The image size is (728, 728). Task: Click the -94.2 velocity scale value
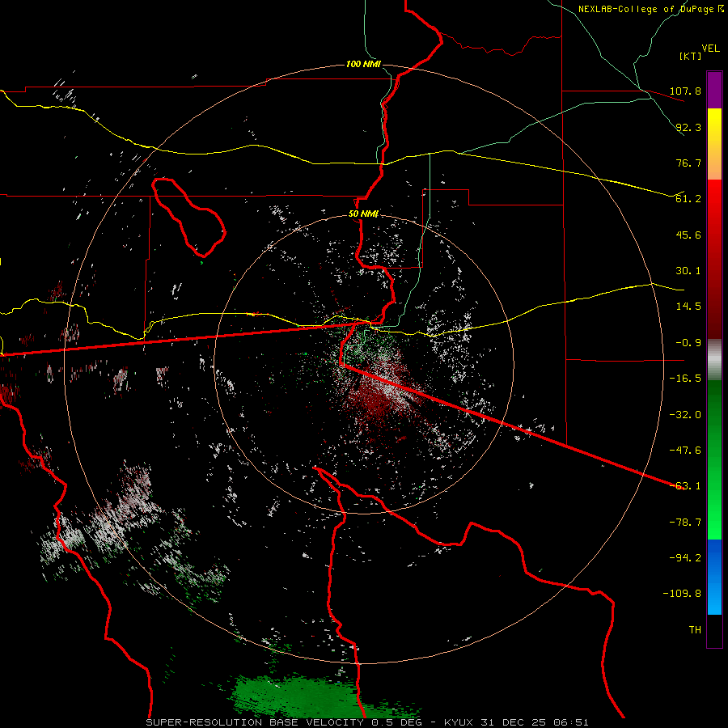pos(685,558)
